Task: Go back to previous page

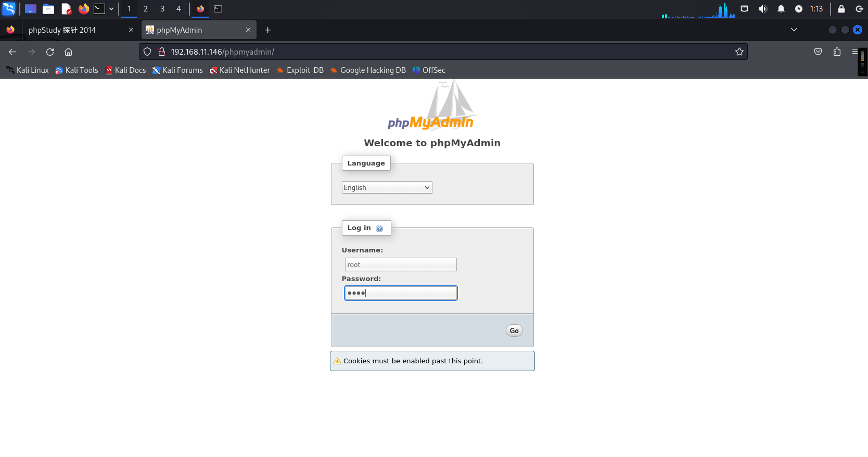Action: 12,52
